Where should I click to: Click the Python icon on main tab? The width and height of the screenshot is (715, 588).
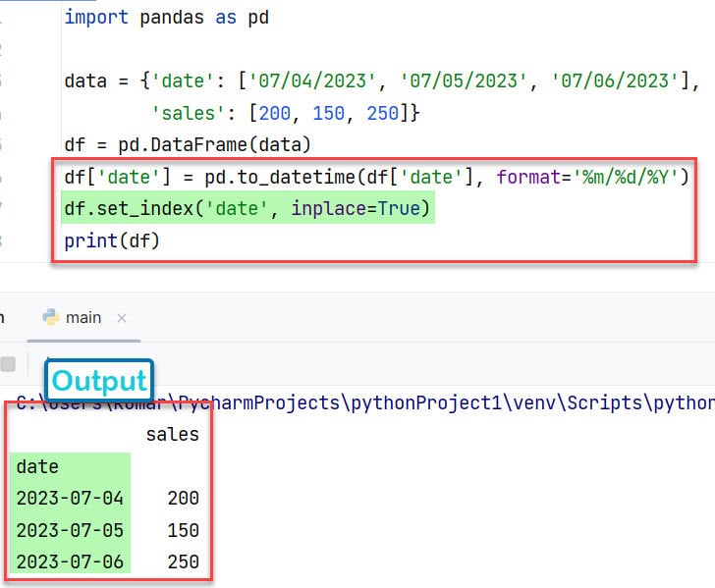[51, 317]
